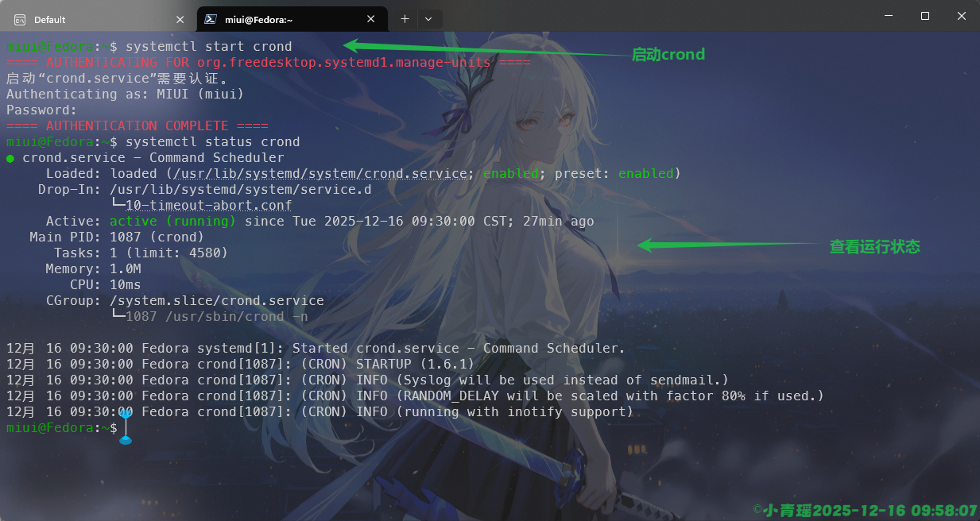The width and height of the screenshot is (980, 521).
Task: Expand the new-tab profile dropdown chevron
Action: [428, 19]
